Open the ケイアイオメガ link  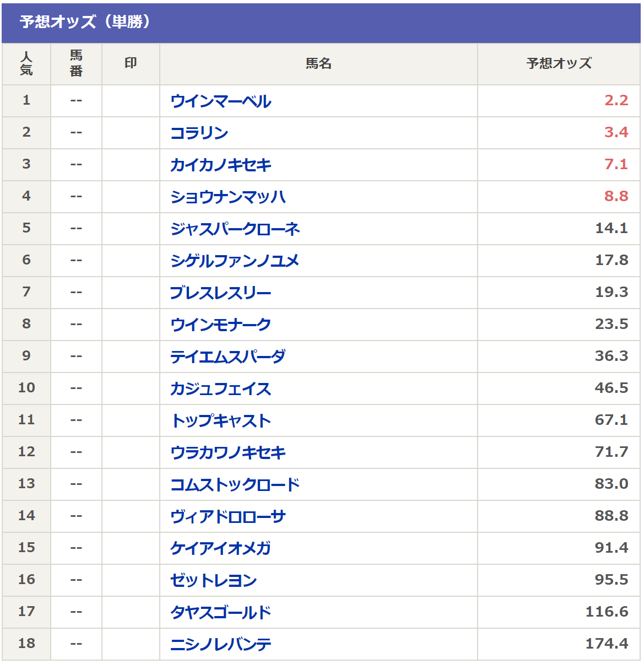pyautogui.click(x=220, y=549)
